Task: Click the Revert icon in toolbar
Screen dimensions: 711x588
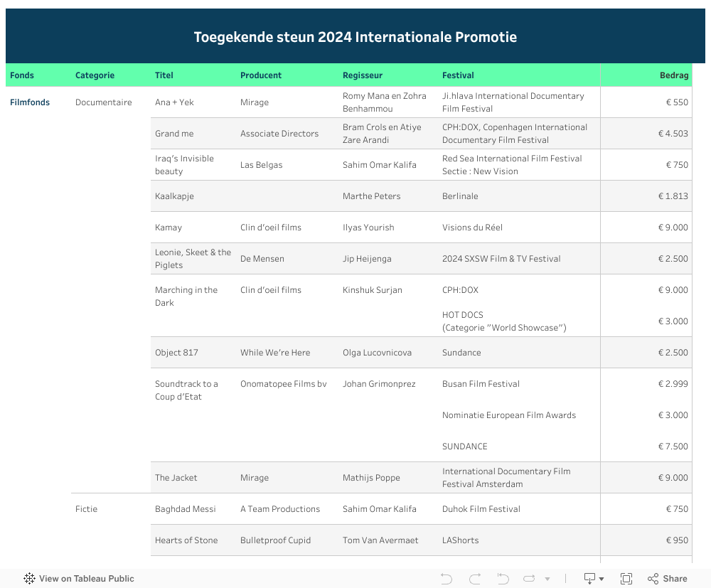Action: pyautogui.click(x=503, y=579)
